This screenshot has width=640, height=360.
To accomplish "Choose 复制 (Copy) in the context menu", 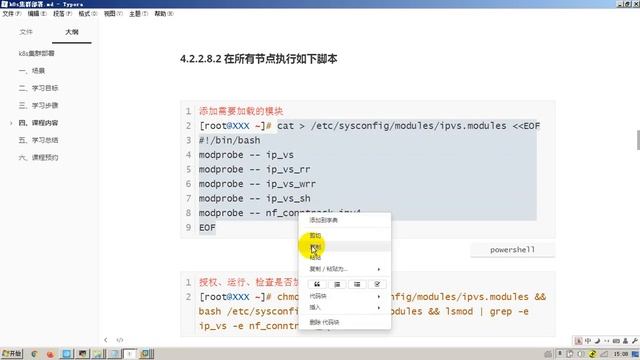I will (x=345, y=247).
